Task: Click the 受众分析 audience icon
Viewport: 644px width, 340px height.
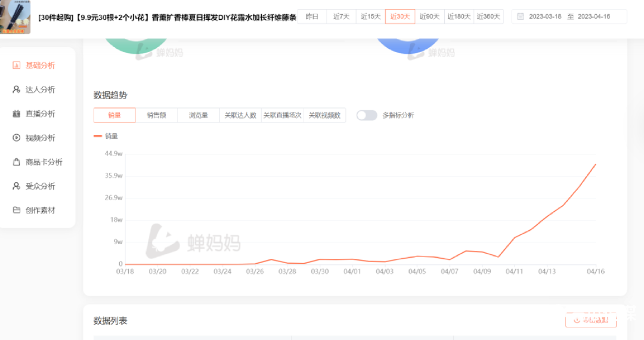Action: pos(17,186)
